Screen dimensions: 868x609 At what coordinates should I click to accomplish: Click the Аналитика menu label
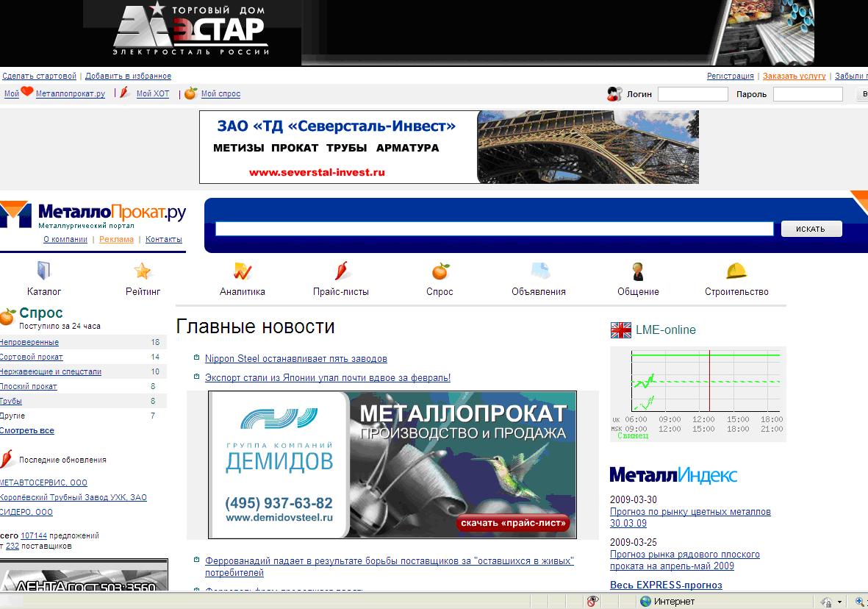click(x=243, y=291)
